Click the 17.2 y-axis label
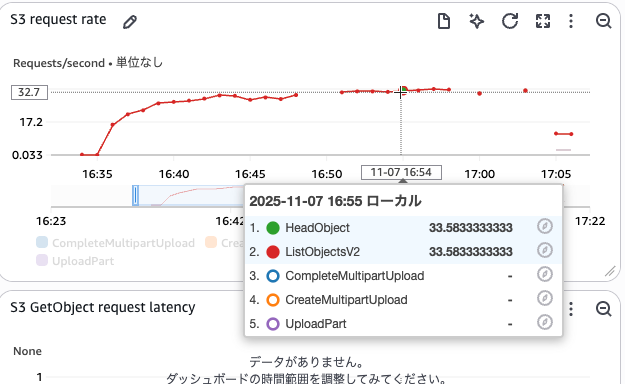625x384 pixels. [x=31, y=122]
